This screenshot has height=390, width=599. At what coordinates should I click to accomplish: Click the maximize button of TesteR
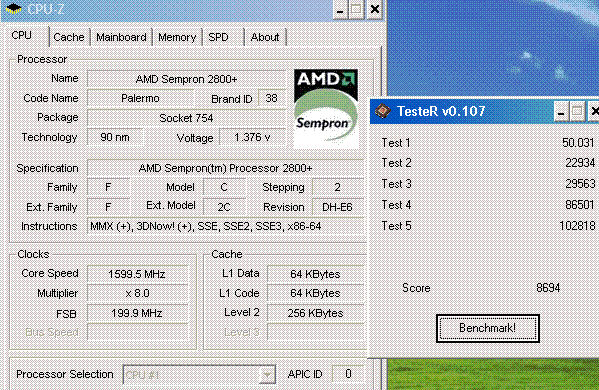tap(578, 112)
